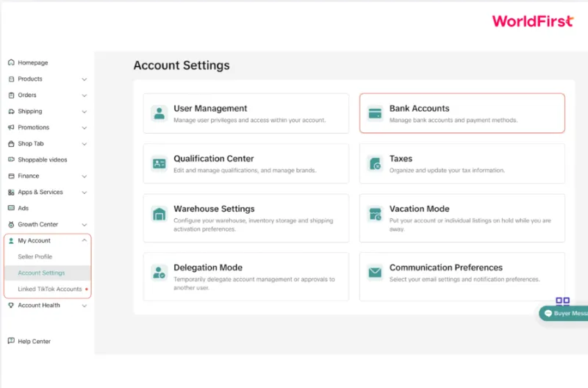Click the Promotions megaphone icon
The image size is (588, 388).
(x=11, y=127)
